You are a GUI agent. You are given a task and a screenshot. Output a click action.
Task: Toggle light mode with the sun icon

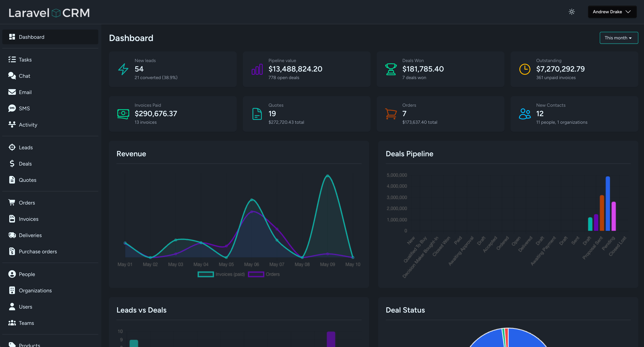click(x=572, y=12)
